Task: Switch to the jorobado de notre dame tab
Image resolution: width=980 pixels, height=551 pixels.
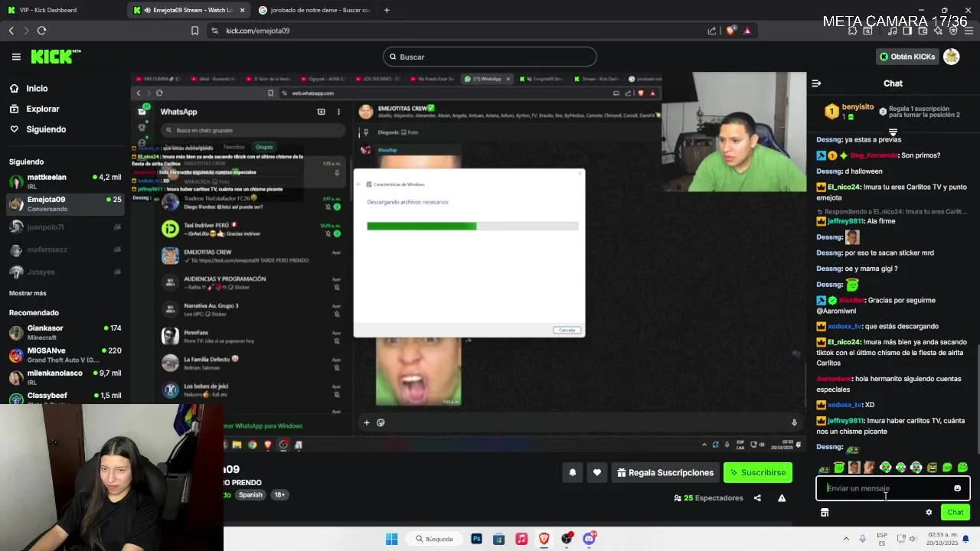Action: coord(314,10)
